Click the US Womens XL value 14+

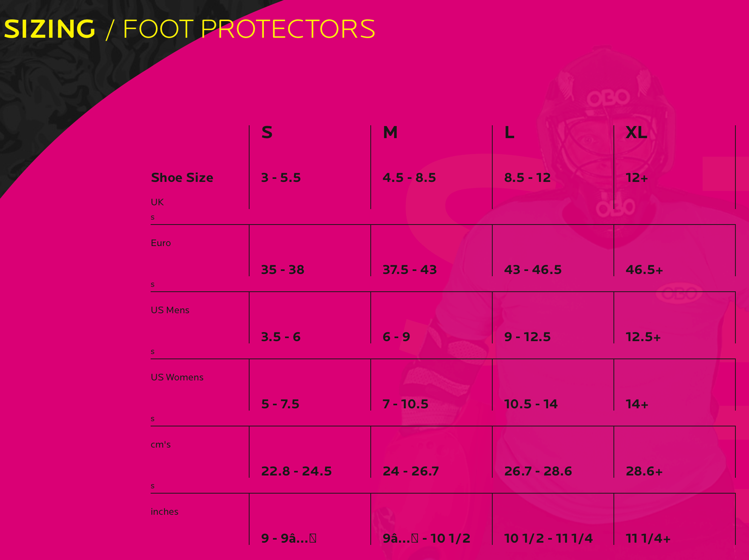[637, 404]
